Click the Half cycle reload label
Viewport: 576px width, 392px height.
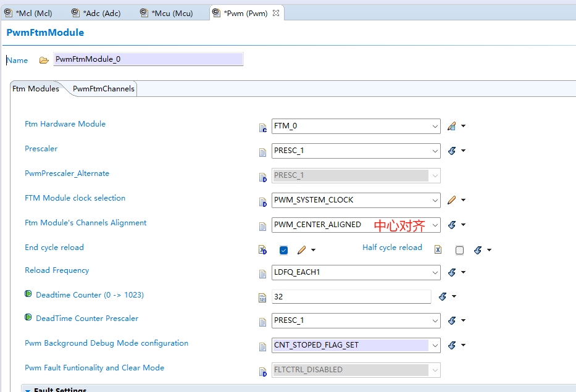tap(392, 248)
